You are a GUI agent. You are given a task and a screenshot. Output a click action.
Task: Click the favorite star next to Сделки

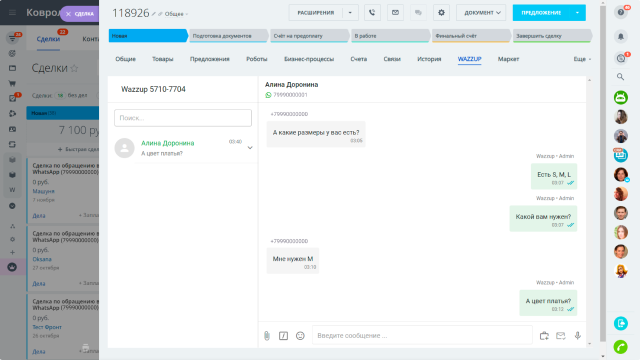click(x=74, y=68)
